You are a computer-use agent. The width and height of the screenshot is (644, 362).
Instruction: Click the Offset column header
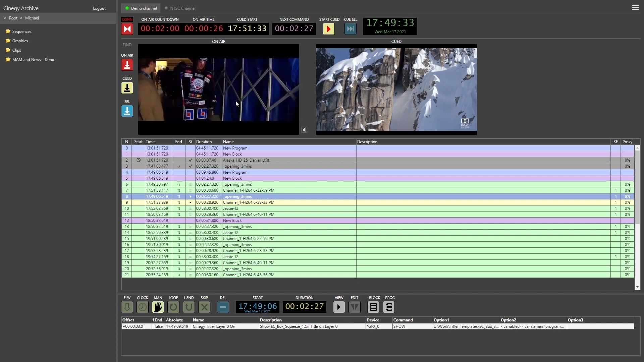(137, 320)
